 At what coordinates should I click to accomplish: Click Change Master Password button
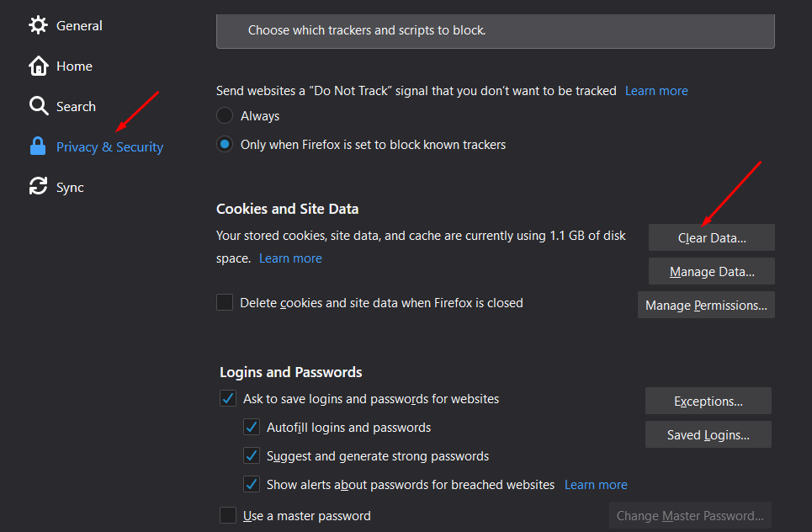tap(690, 515)
